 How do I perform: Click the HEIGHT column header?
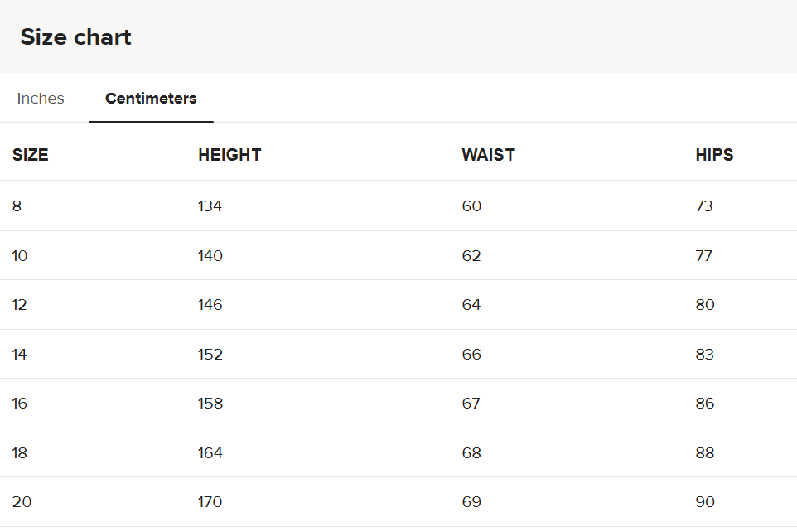(x=229, y=155)
